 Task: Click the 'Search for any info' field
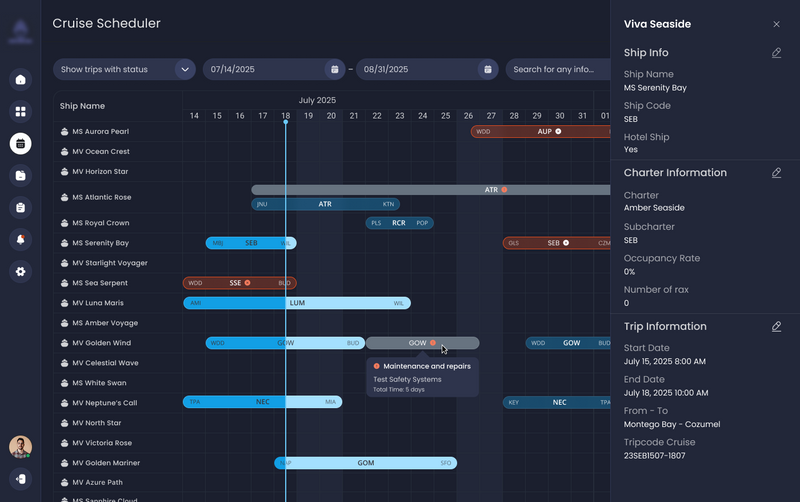[x=555, y=70]
